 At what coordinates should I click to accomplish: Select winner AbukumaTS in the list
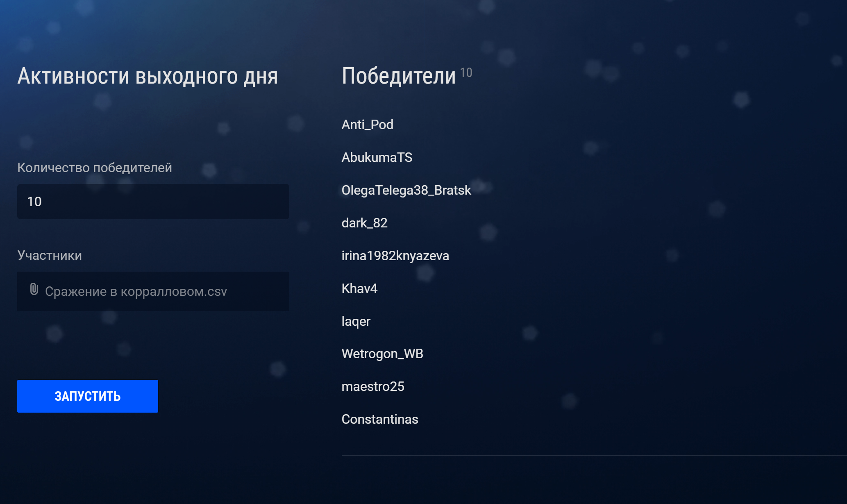click(x=377, y=157)
